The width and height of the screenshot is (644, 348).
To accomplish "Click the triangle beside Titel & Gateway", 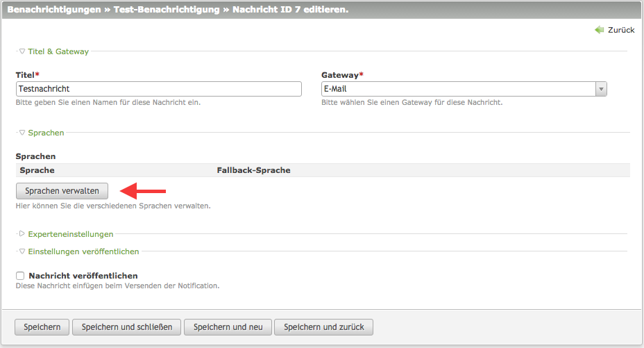I will point(22,51).
